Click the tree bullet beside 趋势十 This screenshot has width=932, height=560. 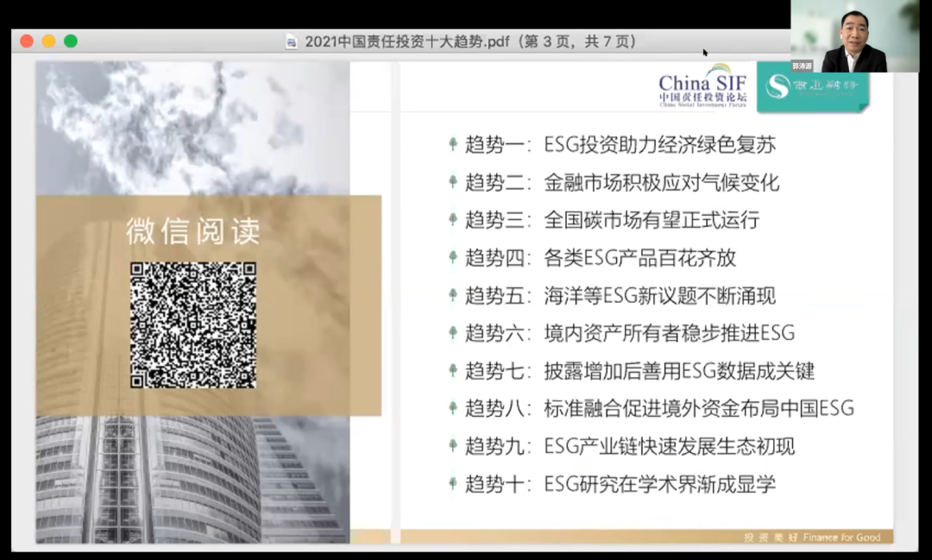click(452, 484)
